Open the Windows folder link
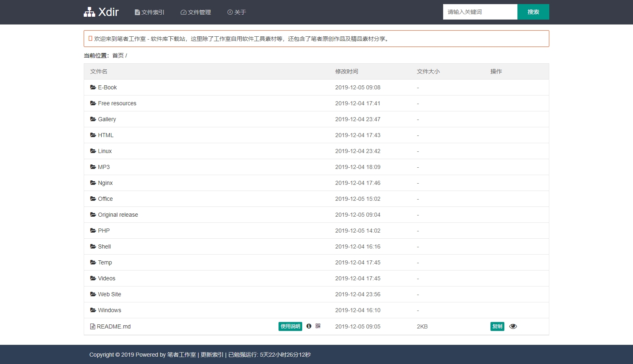633x364 pixels. [109, 310]
